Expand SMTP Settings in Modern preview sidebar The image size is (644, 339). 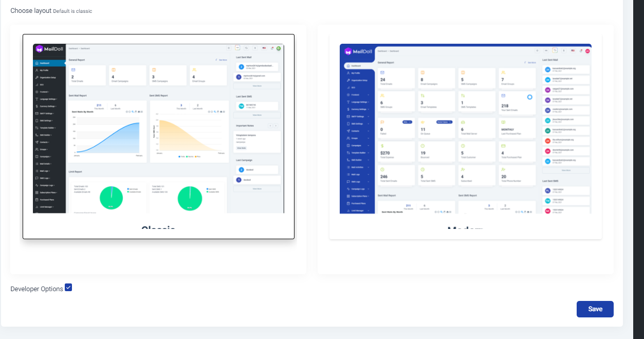point(357,117)
